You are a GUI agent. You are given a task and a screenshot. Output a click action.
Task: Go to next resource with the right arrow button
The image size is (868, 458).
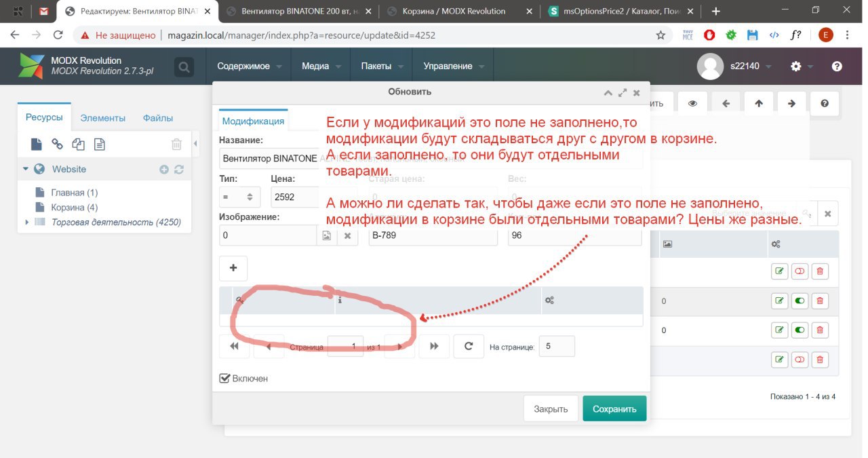(x=791, y=104)
